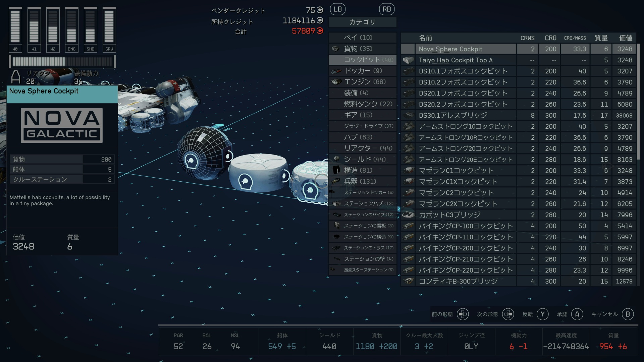The width and height of the screenshot is (644, 362).
Task: Select the リアクター (44) category
Action: [x=363, y=148]
